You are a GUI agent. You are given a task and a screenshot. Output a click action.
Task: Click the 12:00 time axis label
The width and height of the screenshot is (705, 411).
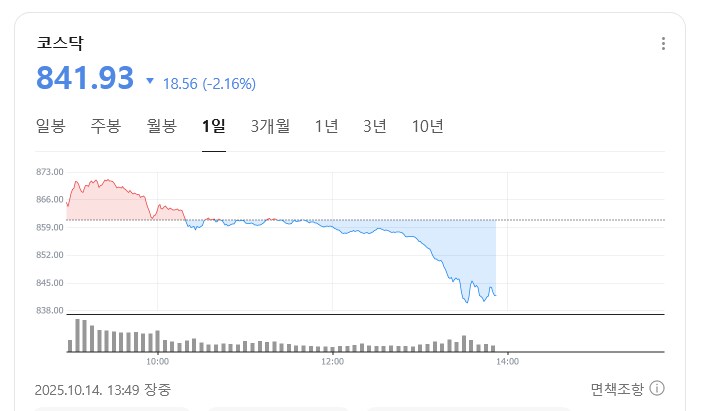(x=332, y=361)
